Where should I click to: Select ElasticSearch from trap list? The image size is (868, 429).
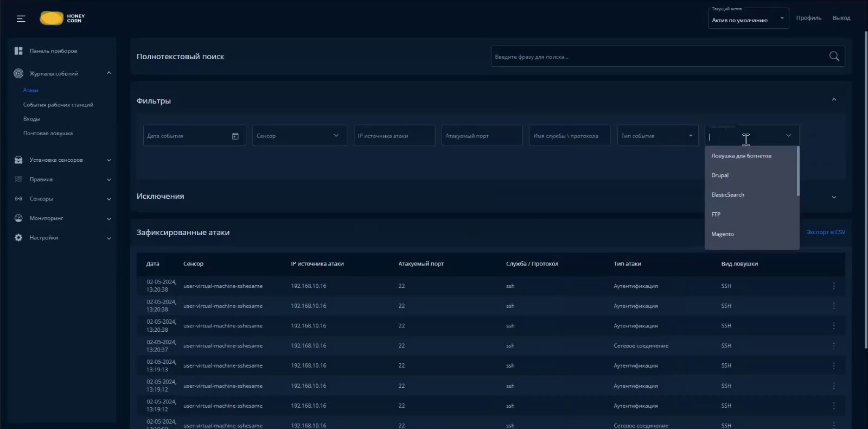tap(751, 195)
